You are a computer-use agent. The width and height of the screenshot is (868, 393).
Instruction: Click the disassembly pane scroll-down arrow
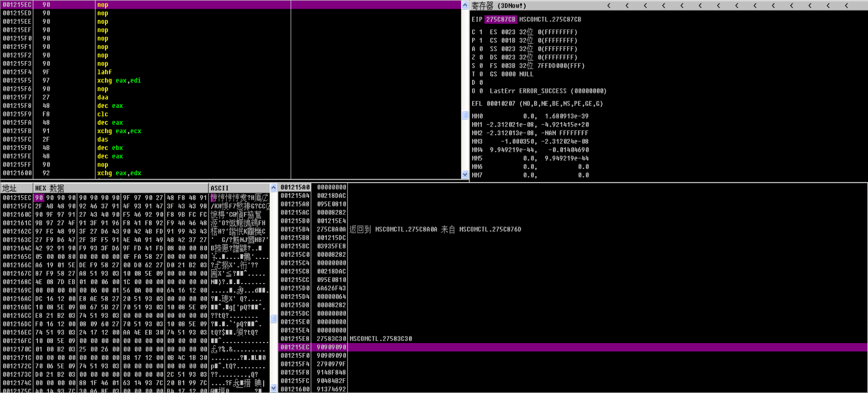(465, 175)
